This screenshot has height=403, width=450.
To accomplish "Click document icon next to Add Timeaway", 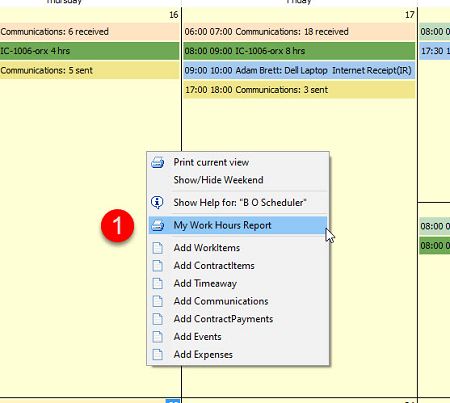I will point(158,283).
